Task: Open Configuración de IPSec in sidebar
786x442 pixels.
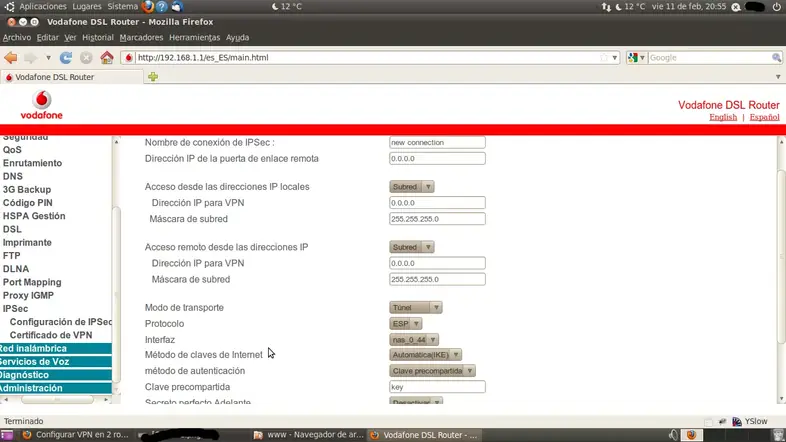Action: pos(61,322)
